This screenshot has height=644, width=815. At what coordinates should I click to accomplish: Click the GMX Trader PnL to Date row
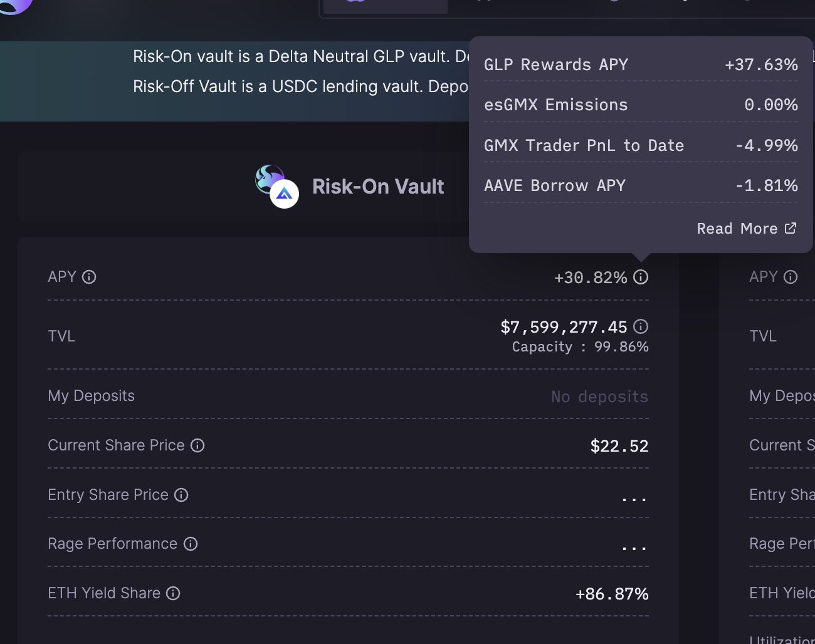point(640,145)
